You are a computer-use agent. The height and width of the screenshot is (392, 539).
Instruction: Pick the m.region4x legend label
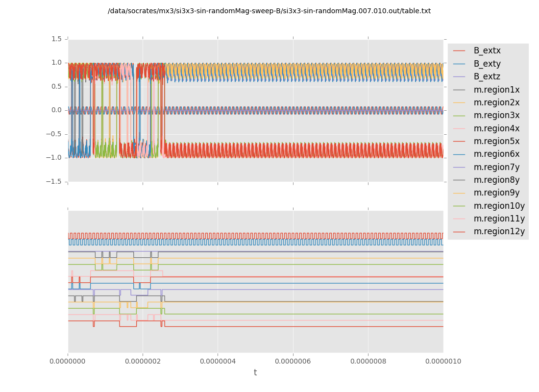[496, 128]
